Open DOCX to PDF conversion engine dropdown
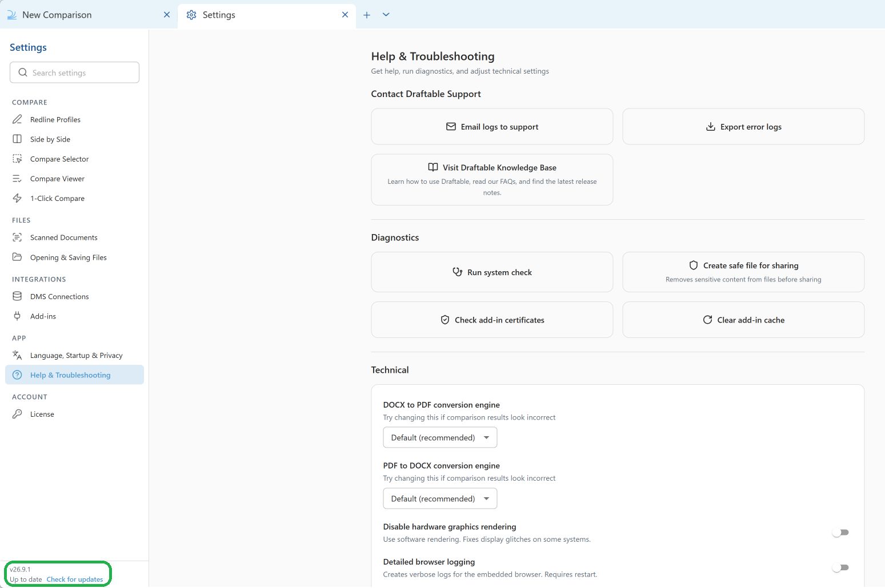Image resolution: width=885 pixels, height=588 pixels. point(440,437)
